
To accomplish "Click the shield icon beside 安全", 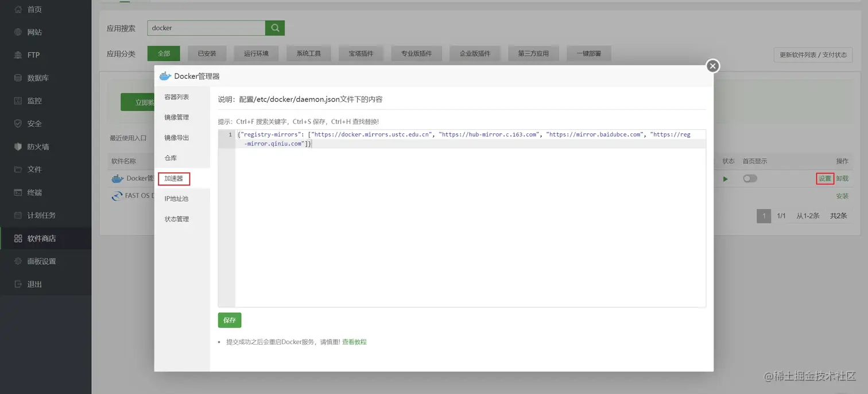I will 18,123.
